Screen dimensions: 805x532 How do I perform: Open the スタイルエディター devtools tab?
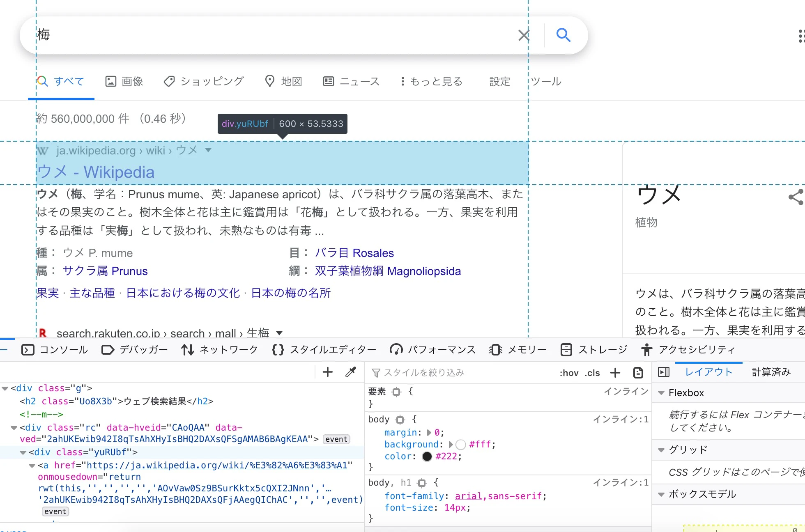coord(324,350)
